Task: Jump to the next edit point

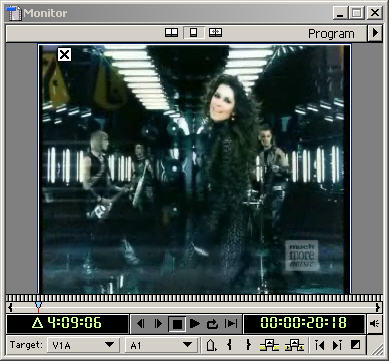Action: click(x=337, y=345)
